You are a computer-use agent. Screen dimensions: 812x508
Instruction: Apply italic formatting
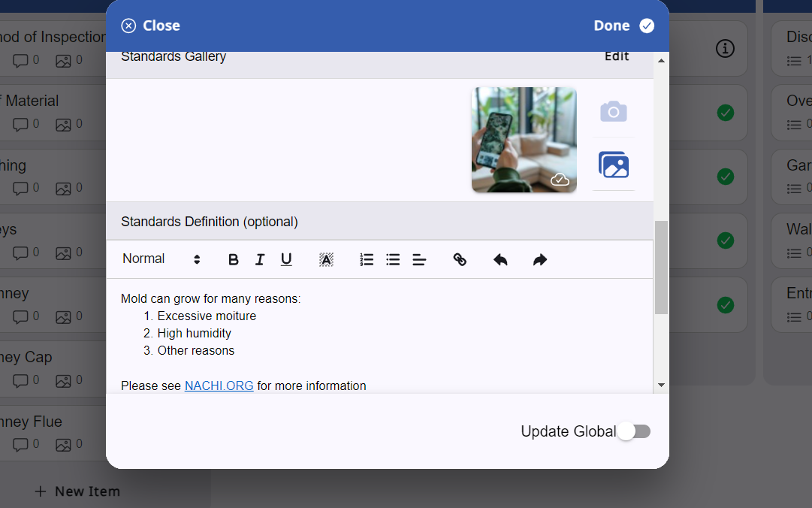click(x=259, y=259)
